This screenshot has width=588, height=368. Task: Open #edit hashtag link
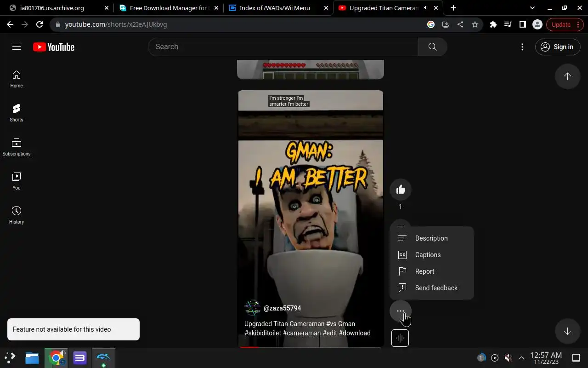[330, 333]
